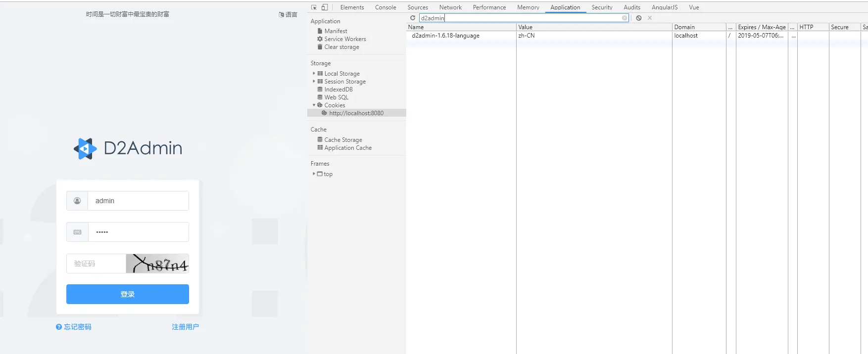Expand the top frame node
Screen dimensions: 868x354
coord(314,174)
